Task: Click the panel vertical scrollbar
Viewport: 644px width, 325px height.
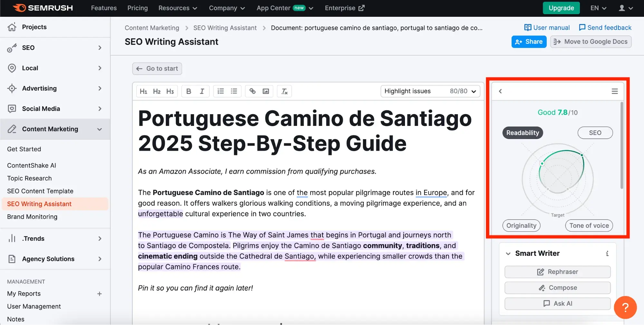Action: [621, 145]
